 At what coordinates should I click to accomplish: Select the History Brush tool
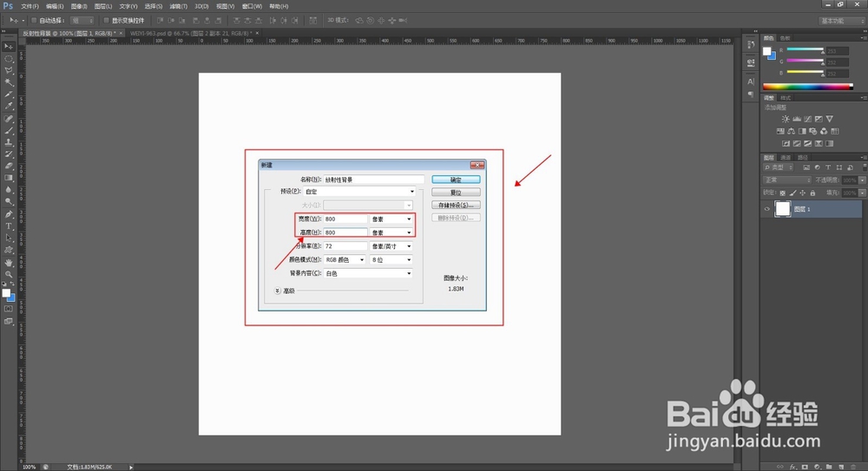point(9,154)
